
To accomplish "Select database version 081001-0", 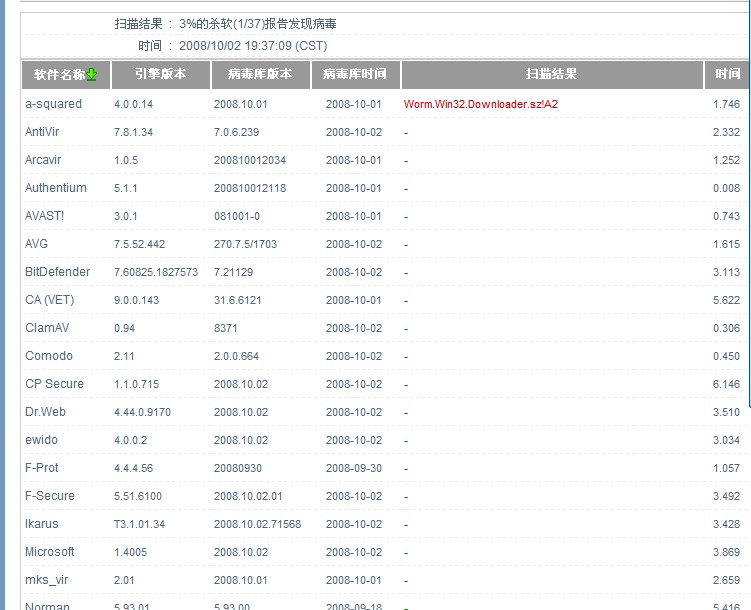I will tap(237, 216).
